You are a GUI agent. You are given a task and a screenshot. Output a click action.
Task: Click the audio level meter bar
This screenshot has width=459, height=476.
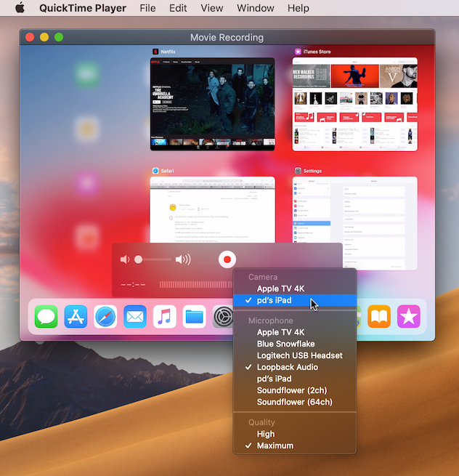196,284
